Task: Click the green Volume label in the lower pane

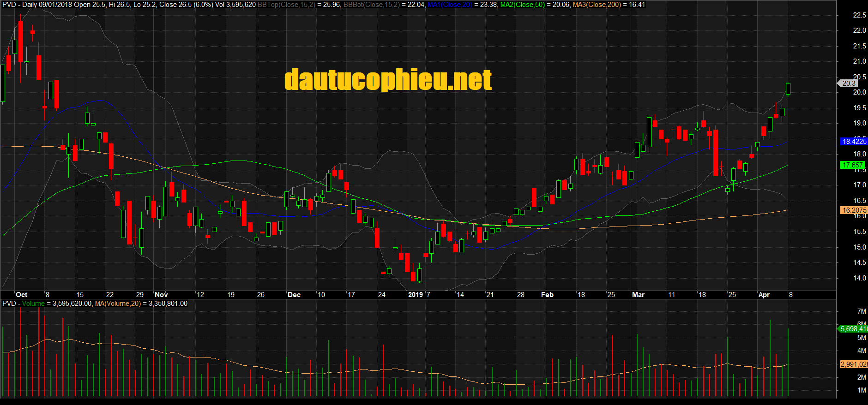Action: [33, 304]
